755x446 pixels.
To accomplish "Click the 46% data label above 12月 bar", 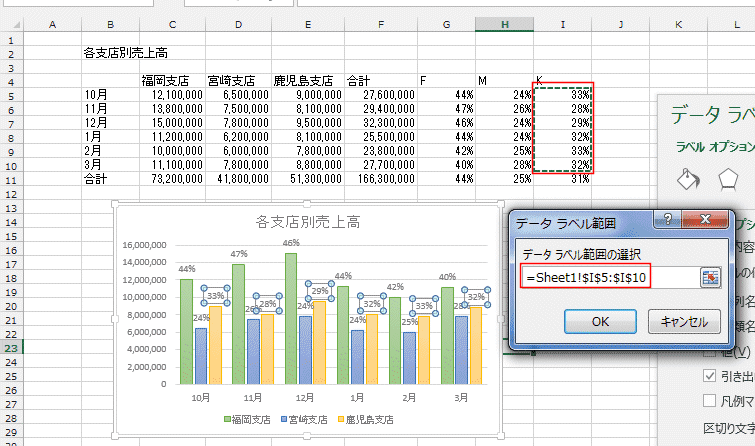I will 291,243.
